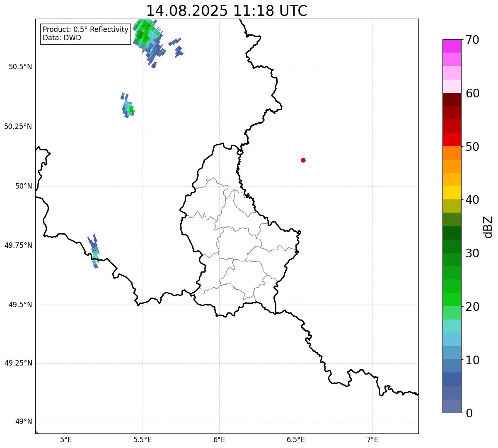Click the Product 0.5° Reflectivity info box

pos(85,34)
